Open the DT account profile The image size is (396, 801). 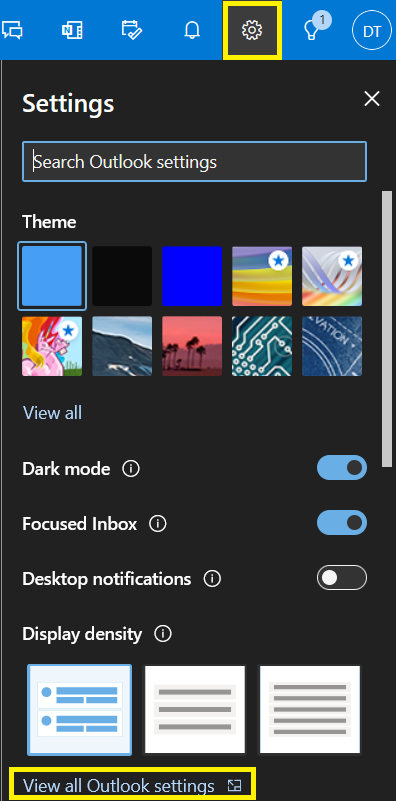[371, 32]
